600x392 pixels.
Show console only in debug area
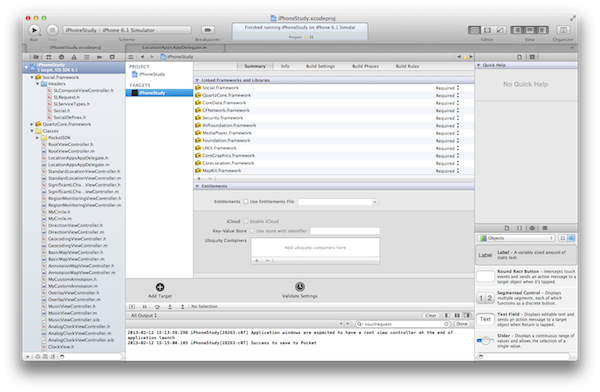tap(467, 315)
